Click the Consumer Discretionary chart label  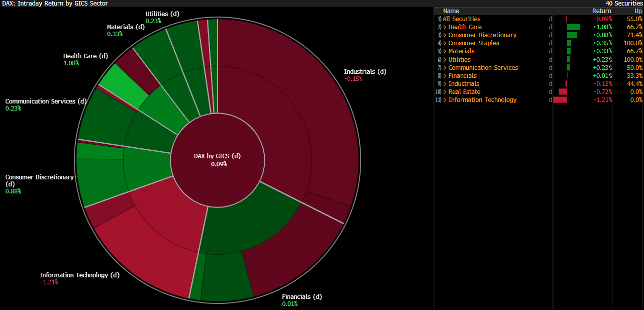(x=39, y=180)
